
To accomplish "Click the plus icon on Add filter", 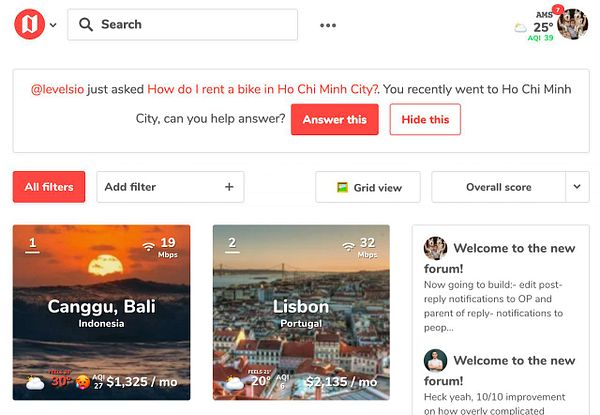I will 229,187.
